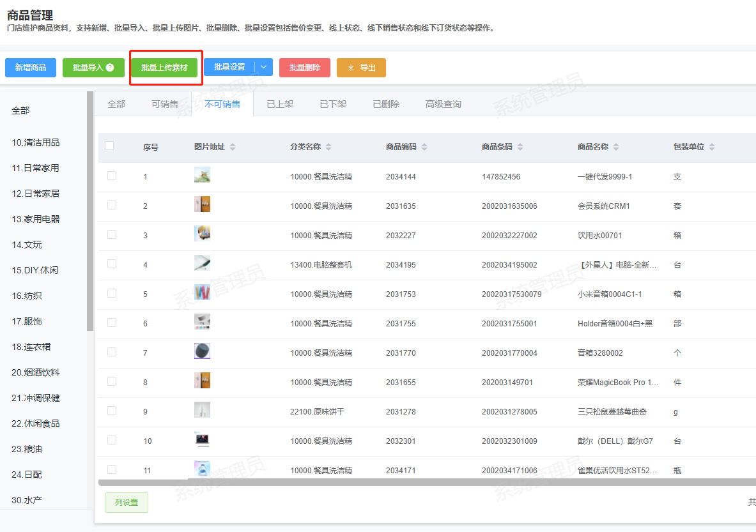Image resolution: width=756 pixels, height=532 pixels.
Task: Toggle the select-all checkbox in table header
Action: 109,146
